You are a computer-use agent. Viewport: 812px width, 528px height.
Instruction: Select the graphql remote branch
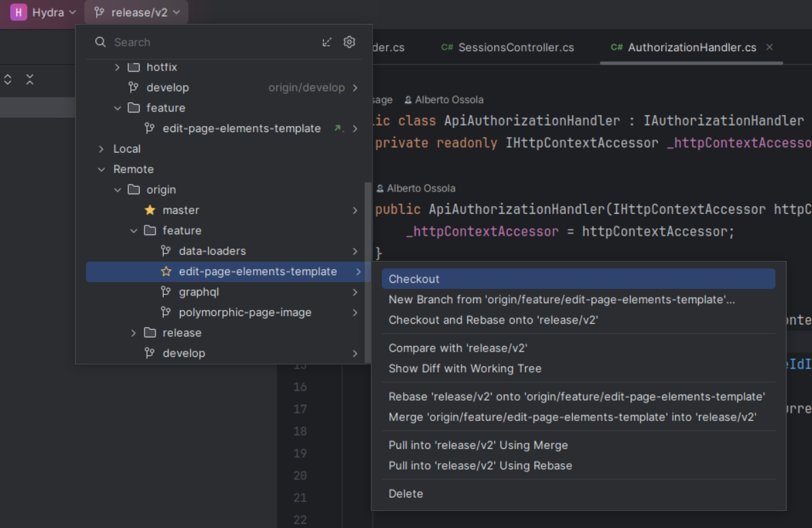(x=198, y=292)
